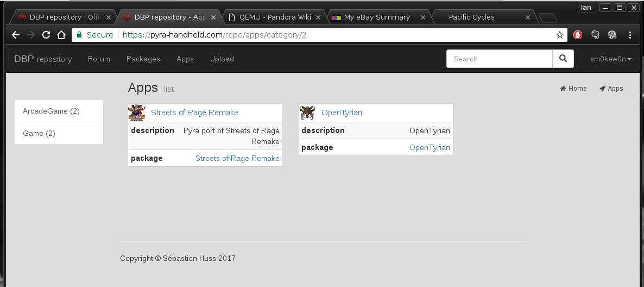Open the red stop-hand ad blocker extension

pos(578,35)
